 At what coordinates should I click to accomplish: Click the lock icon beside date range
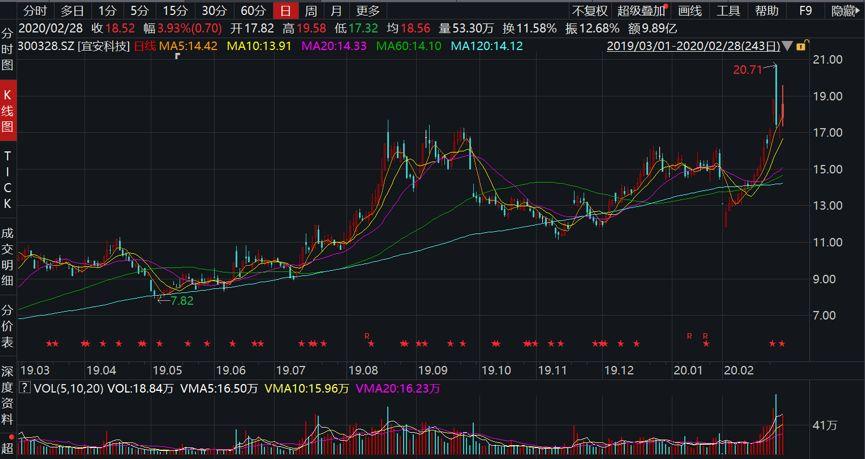tap(801, 46)
